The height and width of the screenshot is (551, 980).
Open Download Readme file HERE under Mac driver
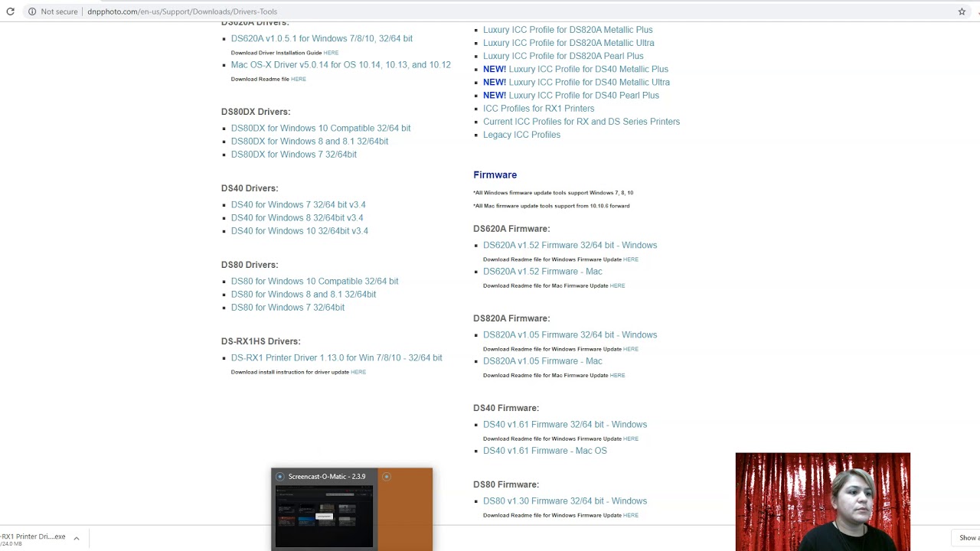298,79
